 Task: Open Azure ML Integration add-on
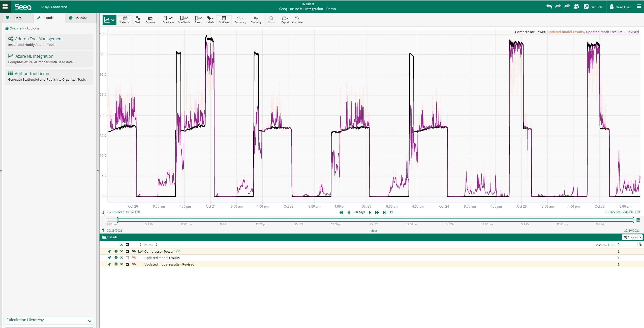34,56
